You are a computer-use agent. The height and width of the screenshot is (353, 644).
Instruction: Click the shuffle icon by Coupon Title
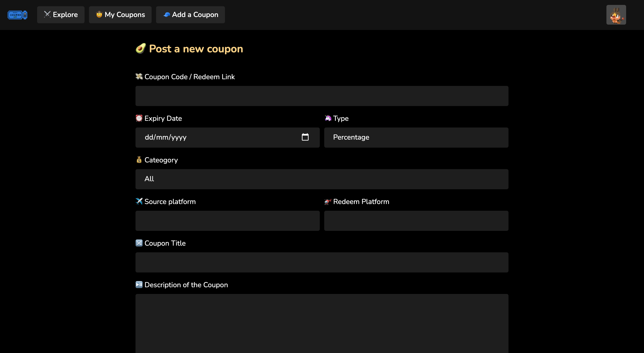point(139,243)
